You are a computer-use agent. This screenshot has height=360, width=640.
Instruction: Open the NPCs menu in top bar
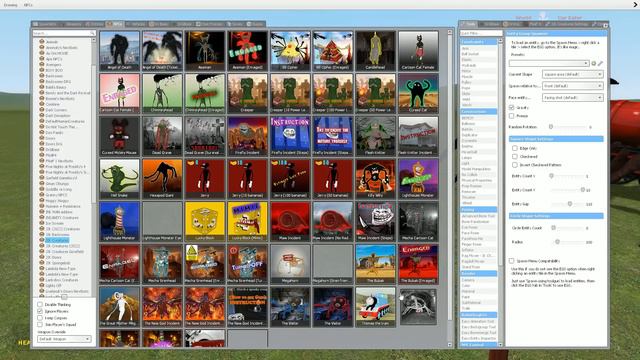tap(28, 5)
